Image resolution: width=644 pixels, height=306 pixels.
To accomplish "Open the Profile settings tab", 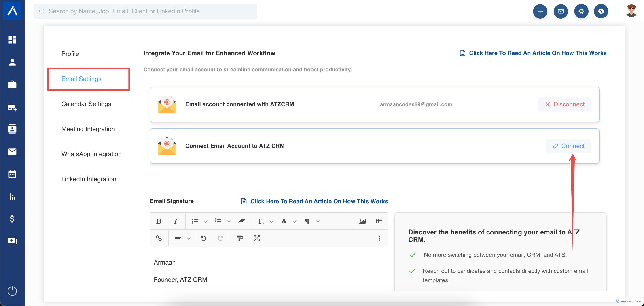I will click(x=70, y=54).
